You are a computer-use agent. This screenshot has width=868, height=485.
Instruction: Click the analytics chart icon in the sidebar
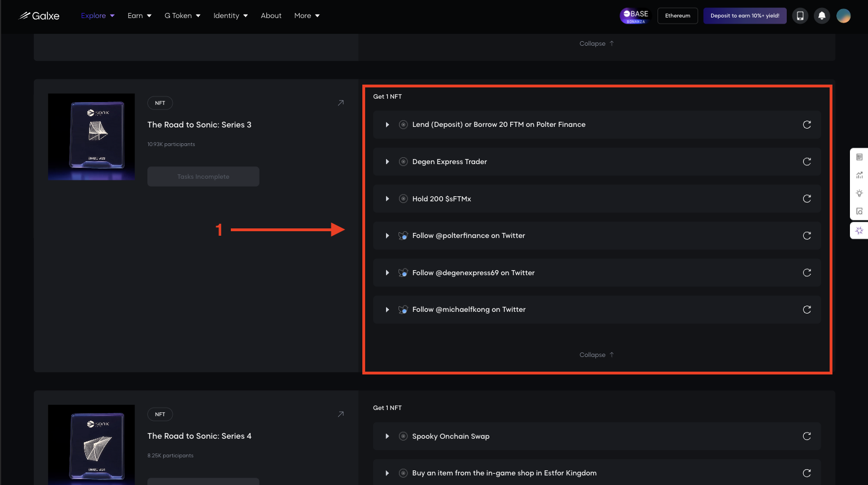point(859,174)
